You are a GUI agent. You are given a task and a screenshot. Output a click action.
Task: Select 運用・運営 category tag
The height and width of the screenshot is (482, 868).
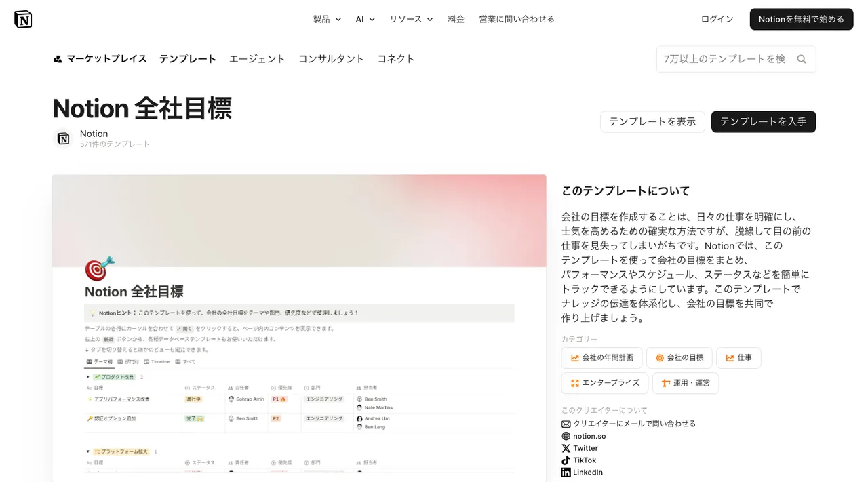[685, 383]
